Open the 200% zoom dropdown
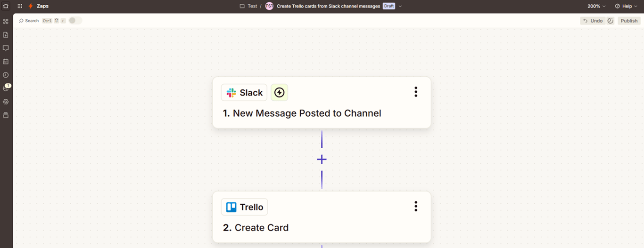 (596, 6)
